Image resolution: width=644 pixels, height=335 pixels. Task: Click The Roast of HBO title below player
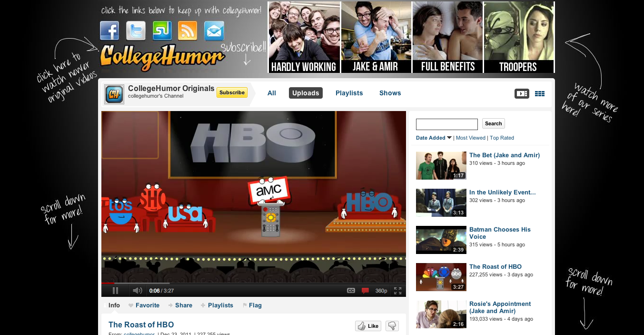click(141, 325)
